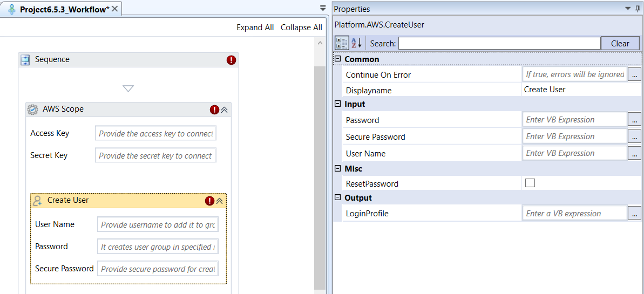The height and width of the screenshot is (294, 644).
Task: Open expression editor for Secure Password property
Action: 635,136
